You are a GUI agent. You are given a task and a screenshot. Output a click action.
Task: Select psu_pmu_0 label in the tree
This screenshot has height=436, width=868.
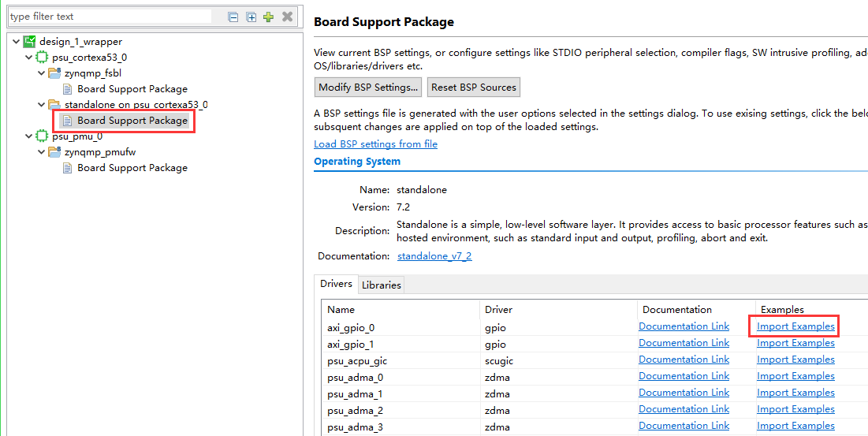pos(77,136)
